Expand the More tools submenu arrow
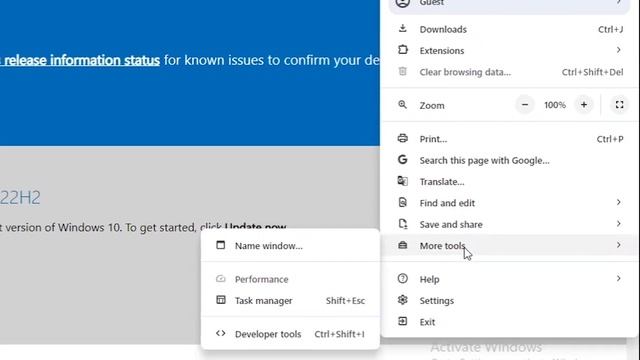640x360 pixels. pos(619,245)
